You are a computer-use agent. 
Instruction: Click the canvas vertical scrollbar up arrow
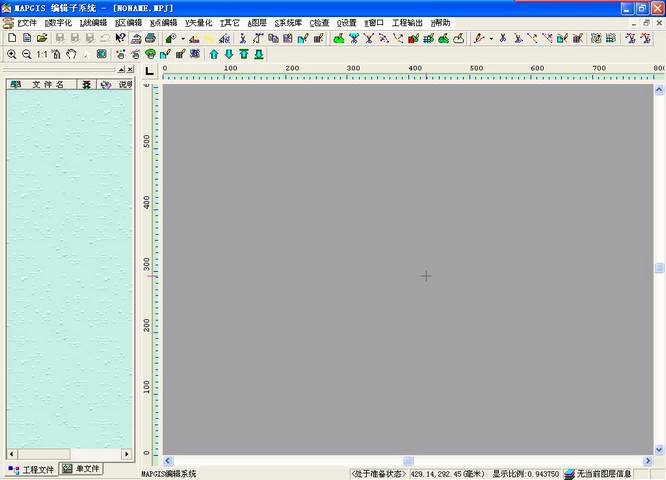click(659, 89)
